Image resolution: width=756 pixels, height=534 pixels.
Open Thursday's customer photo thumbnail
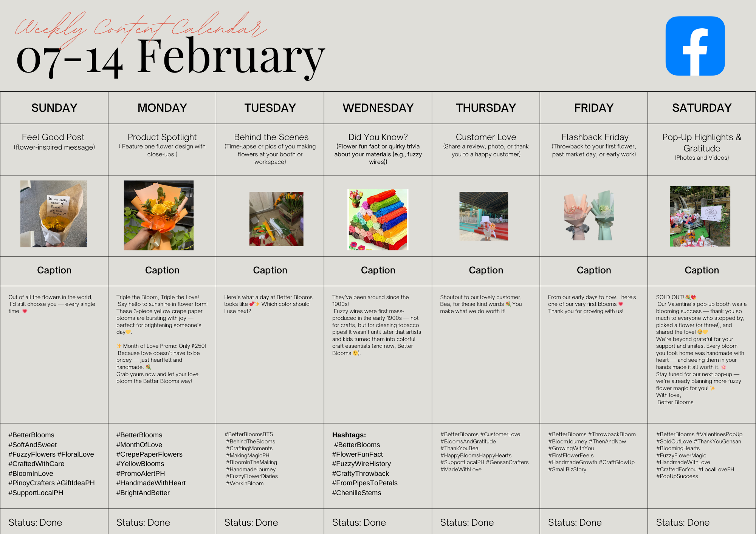(484, 216)
